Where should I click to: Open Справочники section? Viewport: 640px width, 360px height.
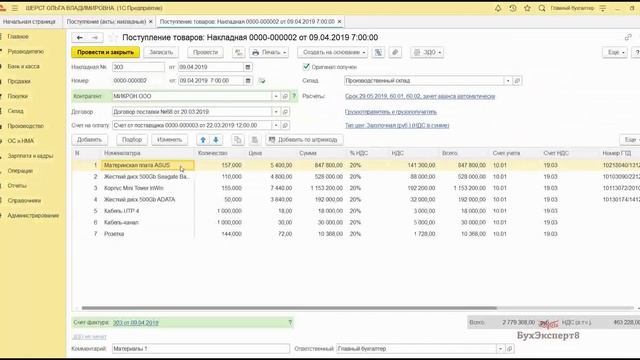tap(24, 201)
